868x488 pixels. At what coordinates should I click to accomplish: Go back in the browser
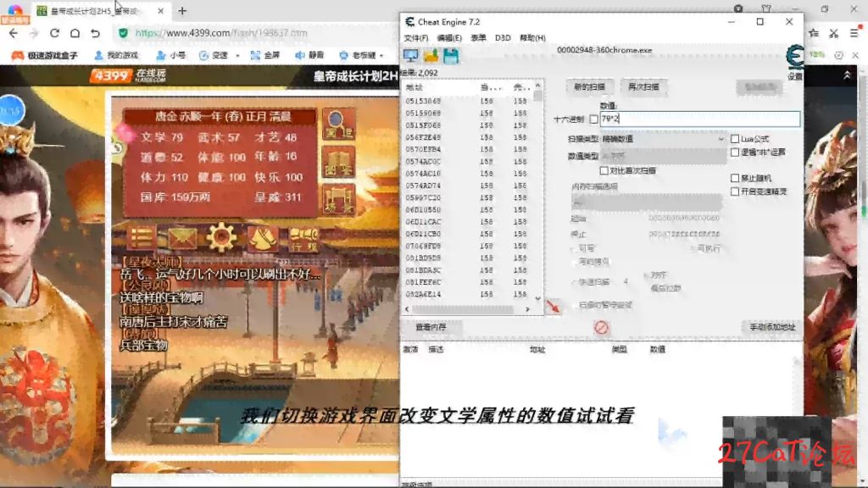(14, 33)
